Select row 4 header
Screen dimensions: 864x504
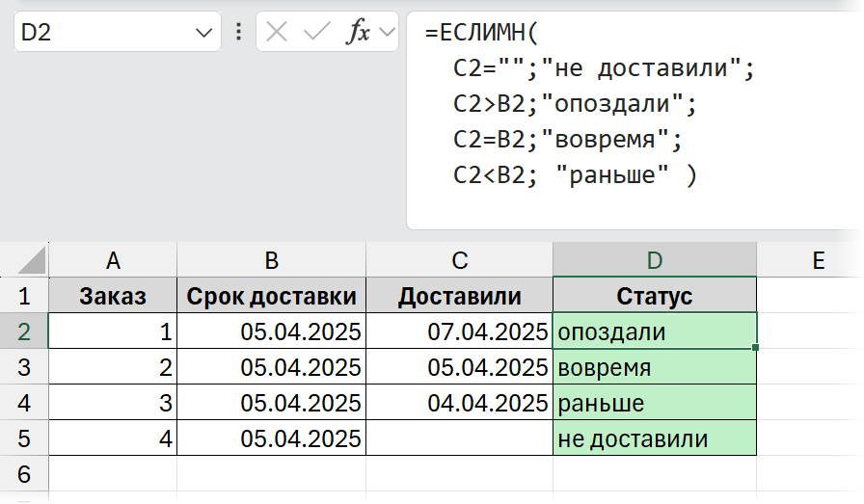coord(24,403)
